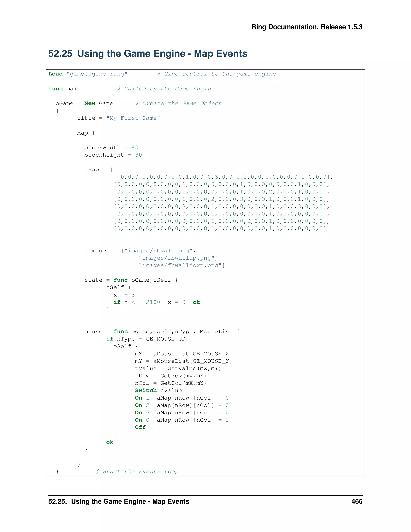The width and height of the screenshot is (411, 532).
Task: Click the "# Start the Events Loop" comment
Action: [x=137, y=472]
